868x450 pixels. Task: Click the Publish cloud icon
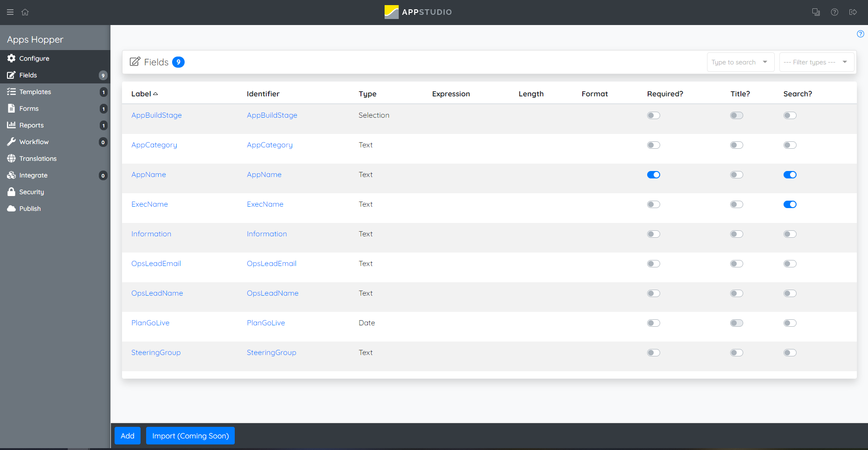[11, 209]
